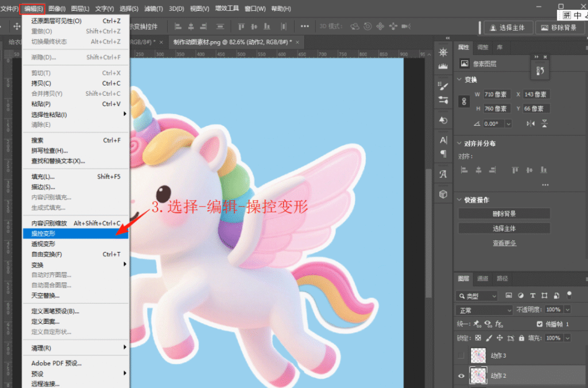Filter layers by smart object icon
This screenshot has width=588, height=388.
[x=556, y=296]
